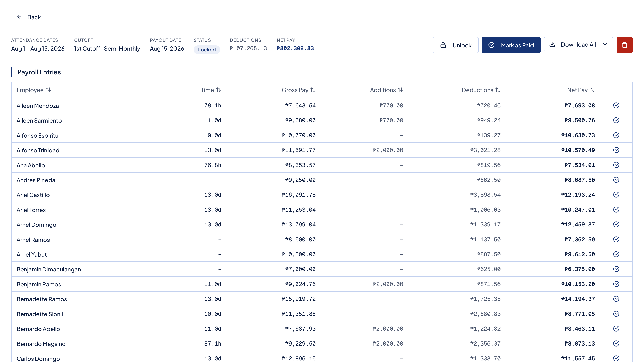Sort table by Gross Pay column

coord(298,90)
